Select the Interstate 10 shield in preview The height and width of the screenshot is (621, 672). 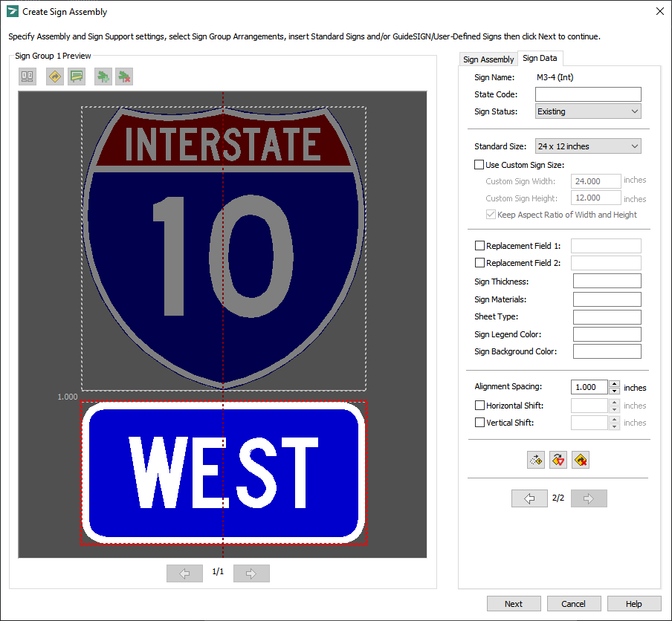click(x=224, y=248)
